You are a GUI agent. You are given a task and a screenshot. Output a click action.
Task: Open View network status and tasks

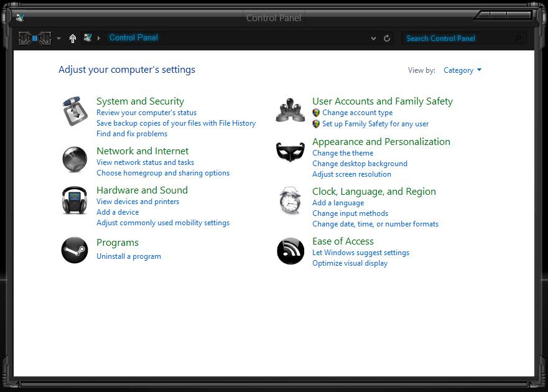pyautogui.click(x=145, y=162)
